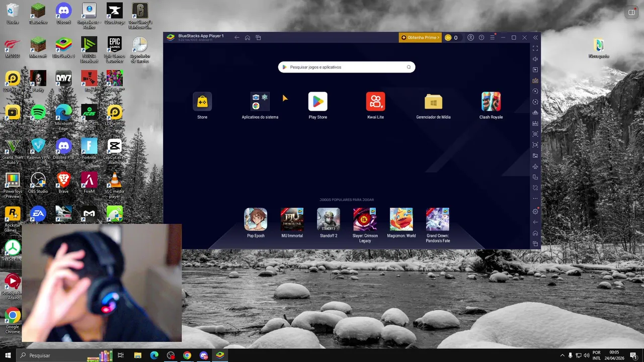Open File Explorer from the taskbar
The height and width of the screenshot is (362, 644).
pyautogui.click(x=138, y=355)
